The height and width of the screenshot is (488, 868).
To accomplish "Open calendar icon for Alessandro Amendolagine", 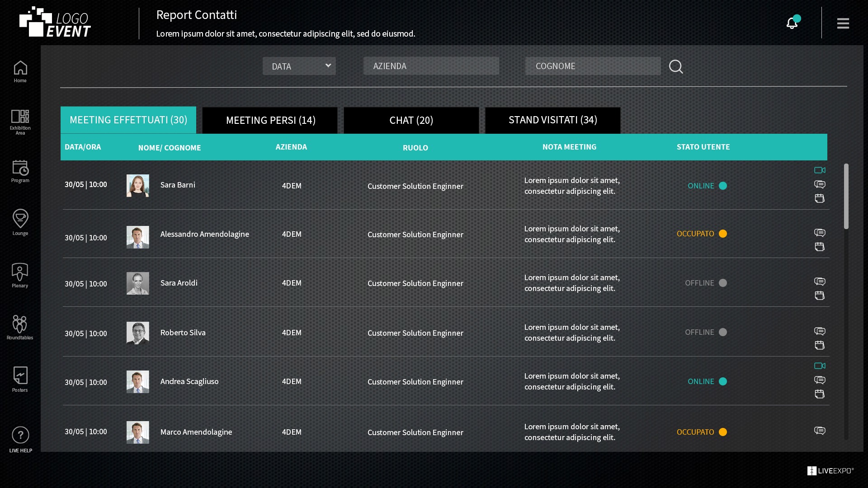I will tap(820, 246).
